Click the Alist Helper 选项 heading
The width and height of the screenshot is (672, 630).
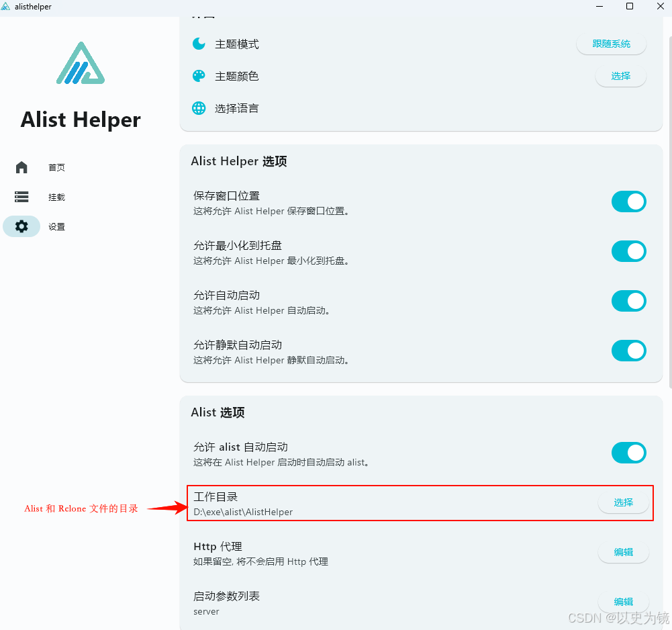pyautogui.click(x=239, y=161)
